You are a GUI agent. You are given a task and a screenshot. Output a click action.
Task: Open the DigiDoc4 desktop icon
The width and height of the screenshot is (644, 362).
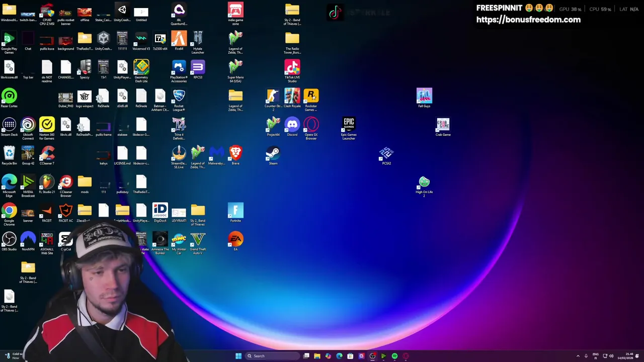coord(160,213)
